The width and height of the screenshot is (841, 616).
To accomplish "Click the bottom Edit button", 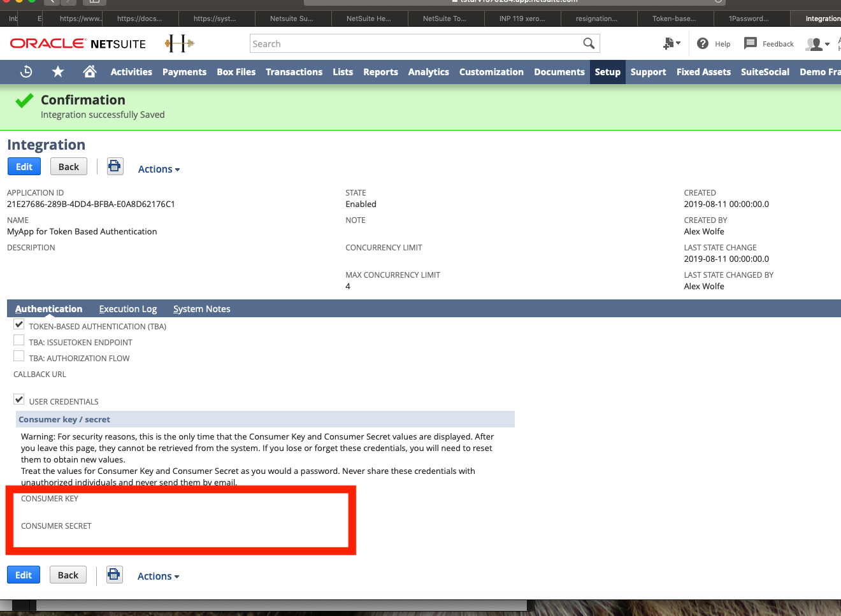I will [24, 575].
